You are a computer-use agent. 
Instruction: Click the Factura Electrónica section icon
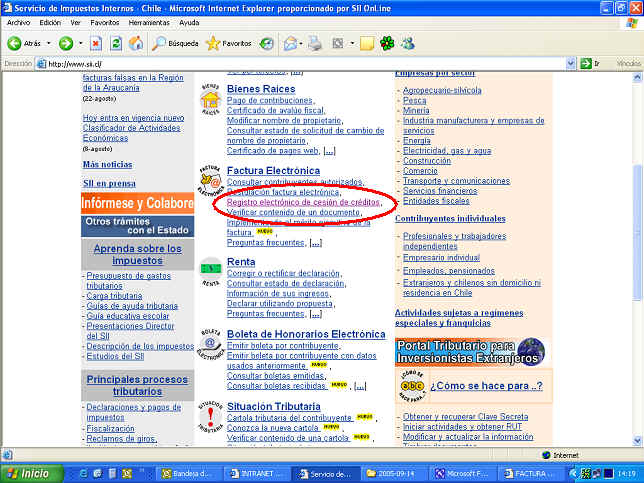pos(211,180)
